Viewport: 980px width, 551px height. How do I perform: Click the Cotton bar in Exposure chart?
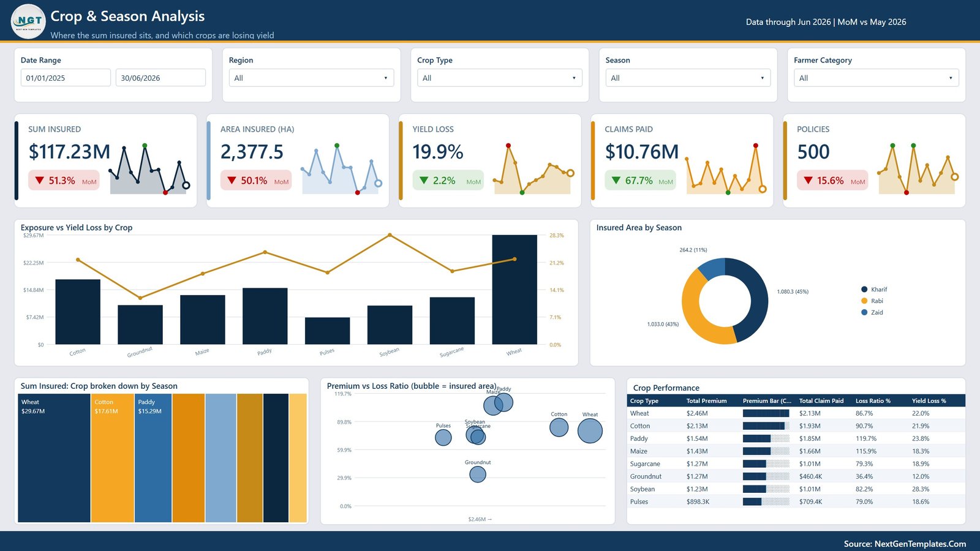[x=78, y=312]
